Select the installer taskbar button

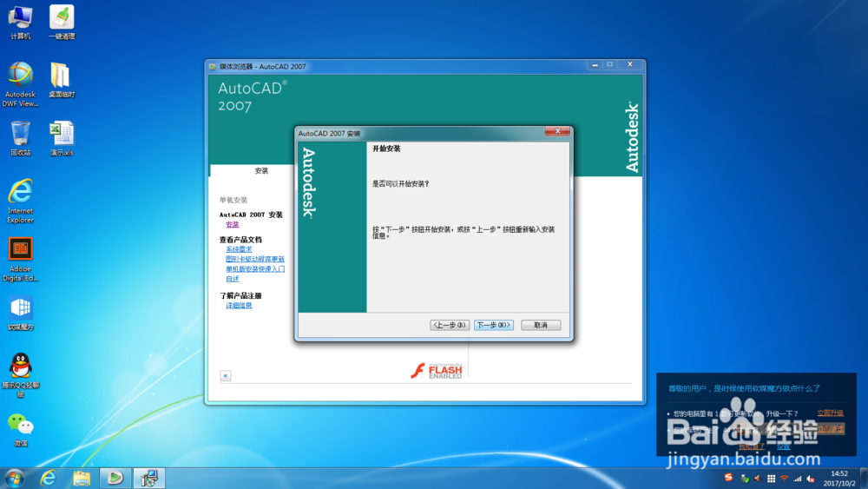point(149,478)
